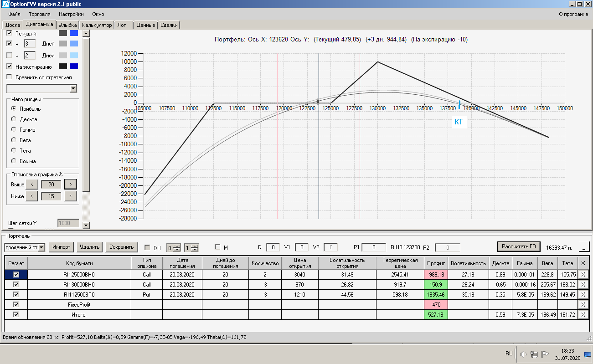This screenshot has width=593, height=364.
Task: Select the Вомма radio button
Action: pos(14,161)
